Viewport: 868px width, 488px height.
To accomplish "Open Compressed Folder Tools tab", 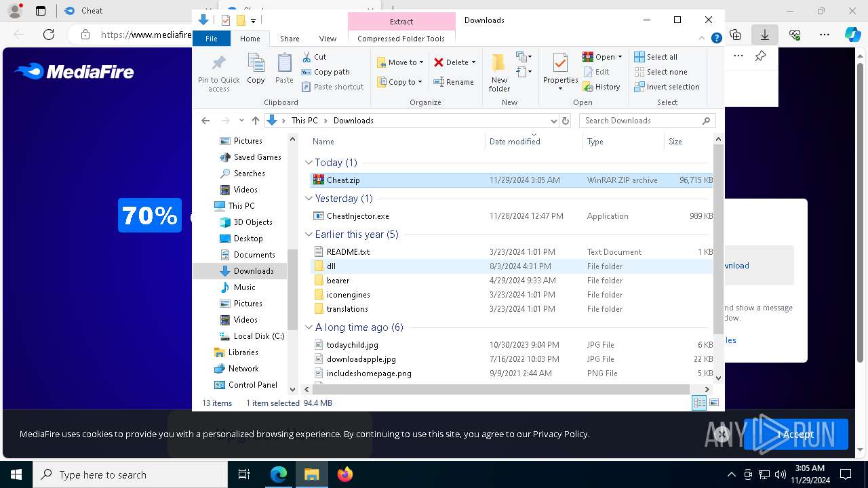I will (x=401, y=39).
